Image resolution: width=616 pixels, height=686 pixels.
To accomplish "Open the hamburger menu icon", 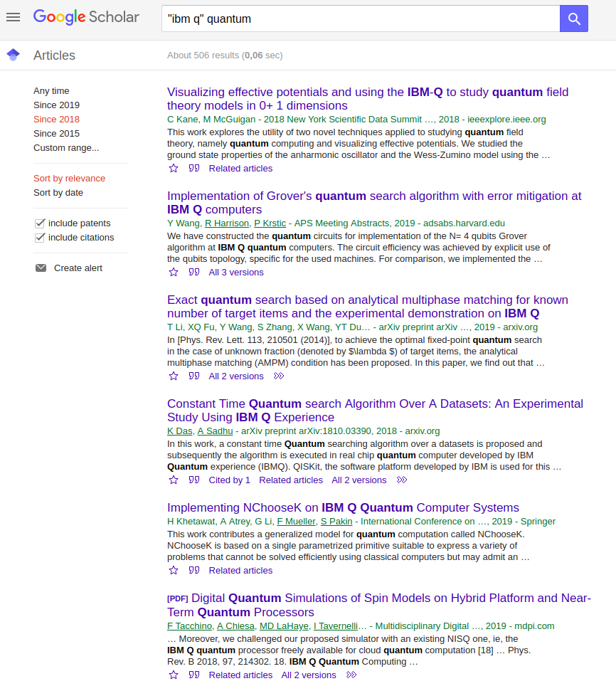I will click(13, 17).
